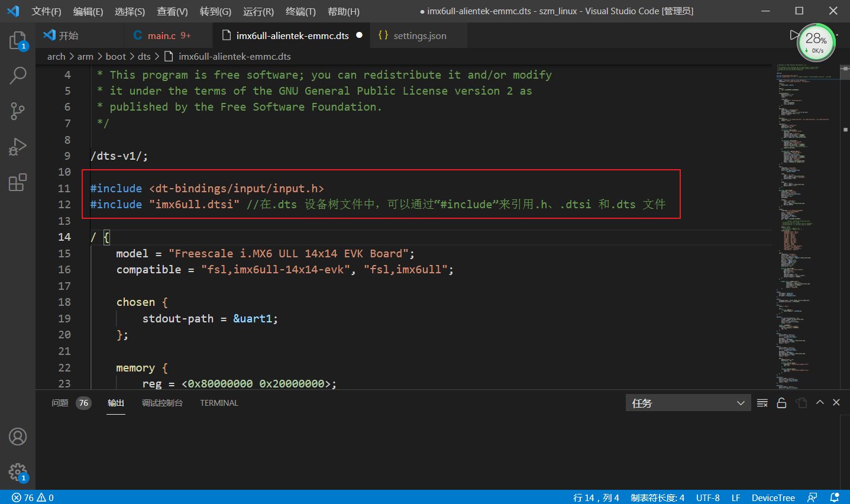Click the VS Code logo icon

click(x=13, y=11)
